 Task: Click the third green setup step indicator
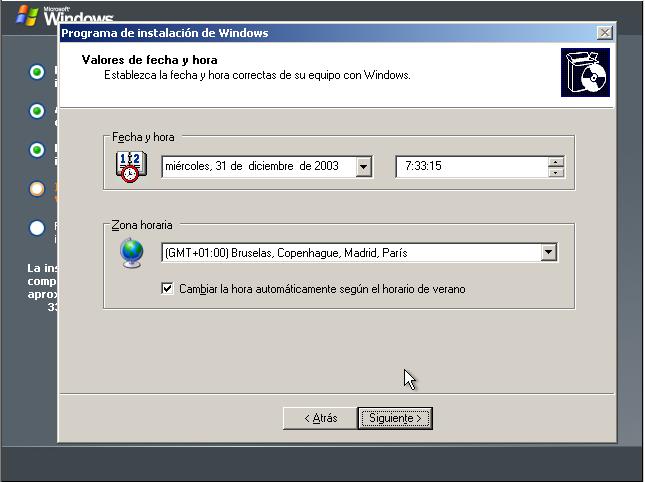37,150
